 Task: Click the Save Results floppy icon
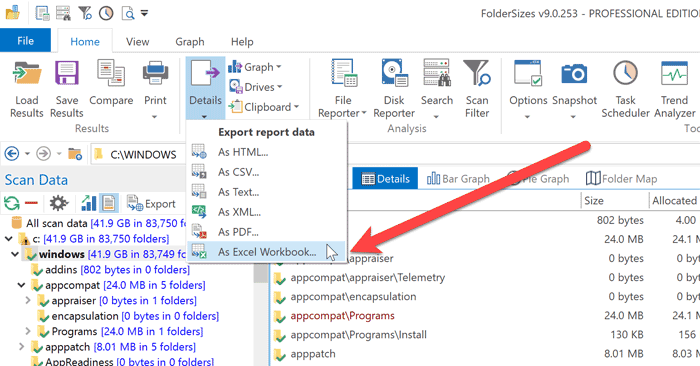[x=67, y=74]
